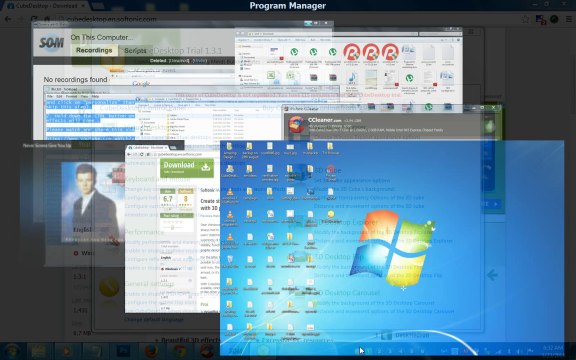Image resolution: width=576 pixels, height=360 pixels.
Task: Click the Program Manager title text
Action: pyautogui.click(x=288, y=6)
